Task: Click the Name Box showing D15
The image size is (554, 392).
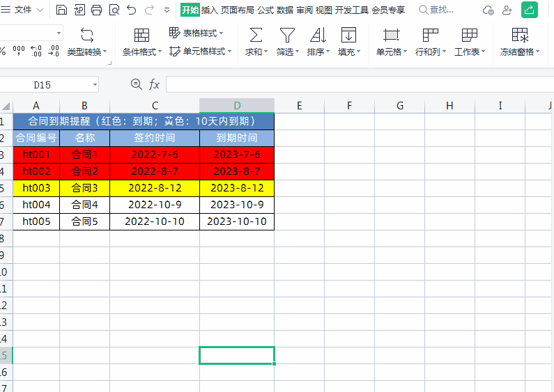Action: [x=42, y=85]
